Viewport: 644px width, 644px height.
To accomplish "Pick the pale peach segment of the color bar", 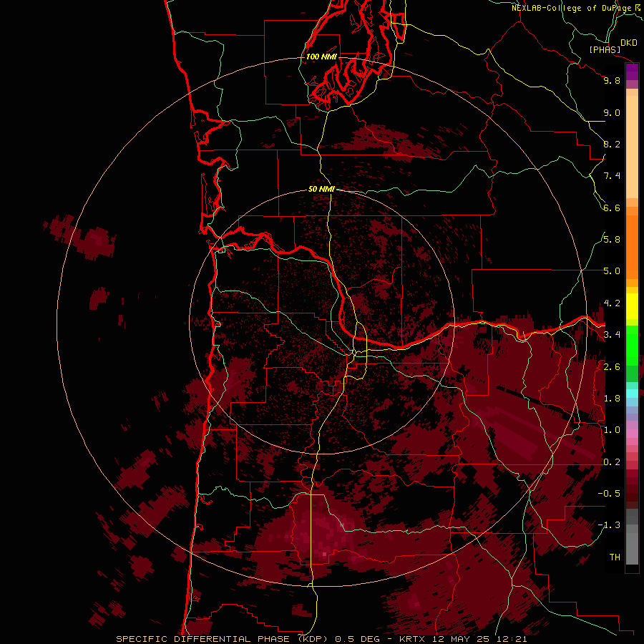I will (x=632, y=147).
